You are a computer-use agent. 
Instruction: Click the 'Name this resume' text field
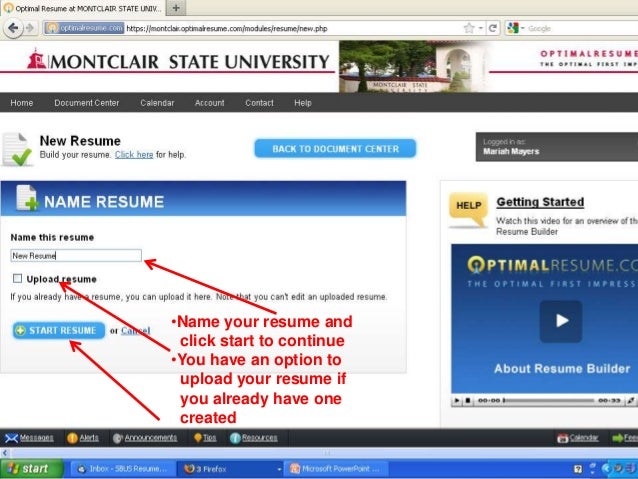coord(76,256)
